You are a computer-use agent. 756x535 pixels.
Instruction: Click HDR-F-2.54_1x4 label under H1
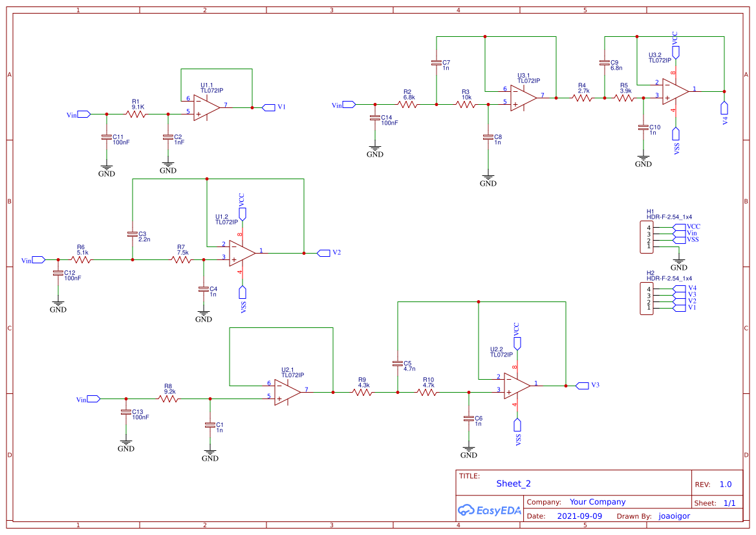click(x=669, y=217)
